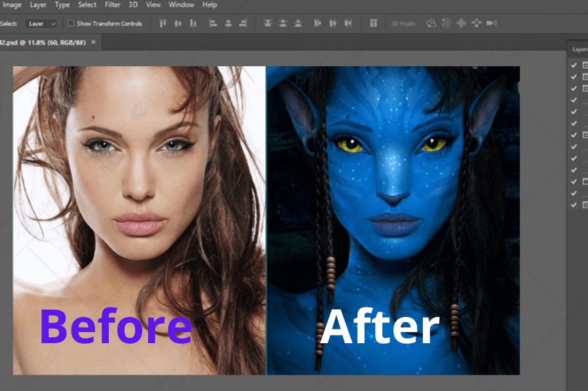Select the 3D video camera icon
The width and height of the screenshot is (588, 391).
[x=491, y=24]
